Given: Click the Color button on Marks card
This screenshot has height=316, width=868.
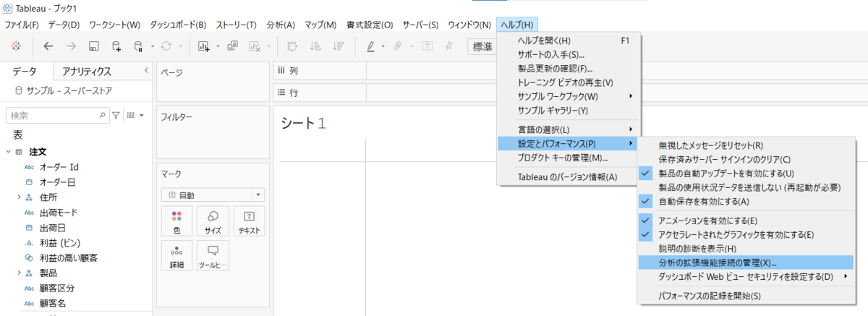Looking at the screenshot, I should click(176, 222).
